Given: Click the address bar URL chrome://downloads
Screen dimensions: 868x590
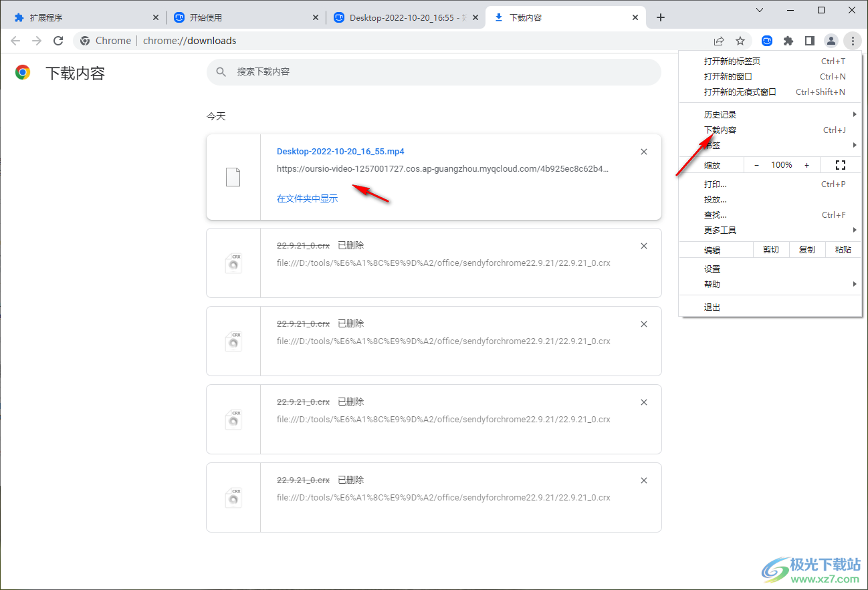Looking at the screenshot, I should pos(190,41).
